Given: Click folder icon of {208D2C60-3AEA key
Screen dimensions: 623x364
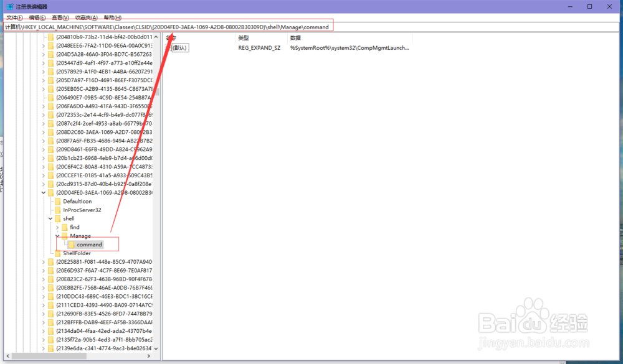Looking at the screenshot, I should tap(50, 132).
